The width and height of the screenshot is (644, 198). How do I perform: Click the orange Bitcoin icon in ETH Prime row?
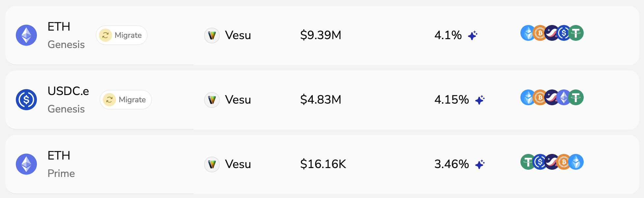(564, 162)
